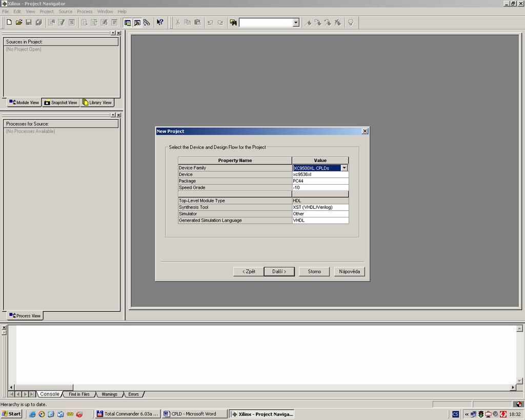Toggle the Processes window view icon
This screenshot has height=420, width=525.
point(137,23)
